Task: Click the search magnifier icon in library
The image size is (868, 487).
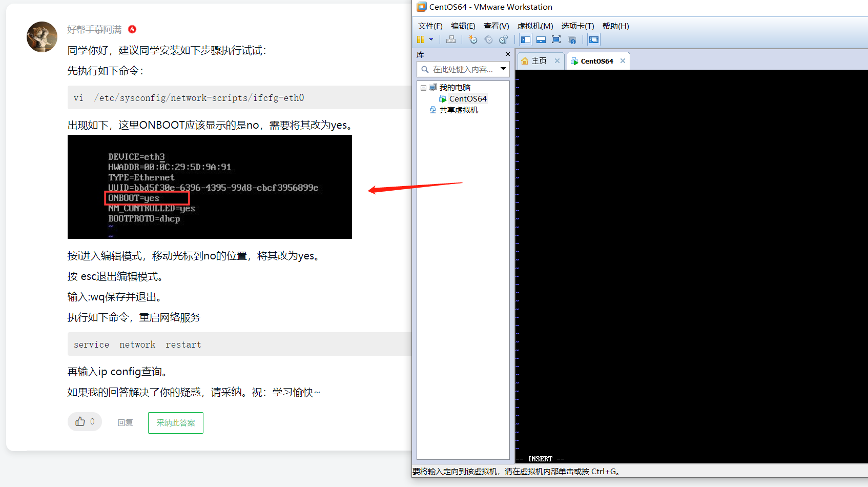Action: coord(425,69)
